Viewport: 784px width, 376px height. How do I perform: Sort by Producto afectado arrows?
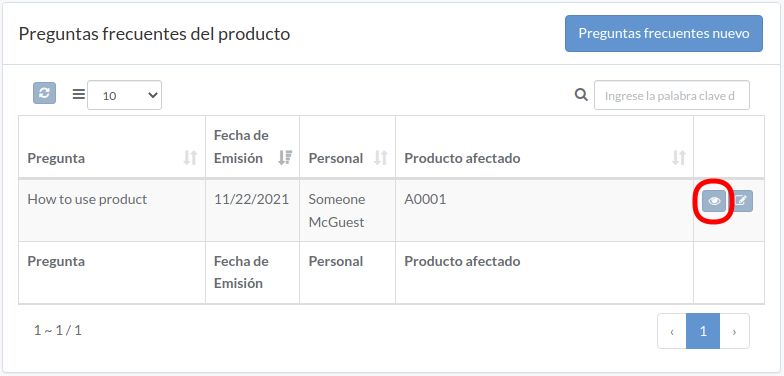pos(678,158)
